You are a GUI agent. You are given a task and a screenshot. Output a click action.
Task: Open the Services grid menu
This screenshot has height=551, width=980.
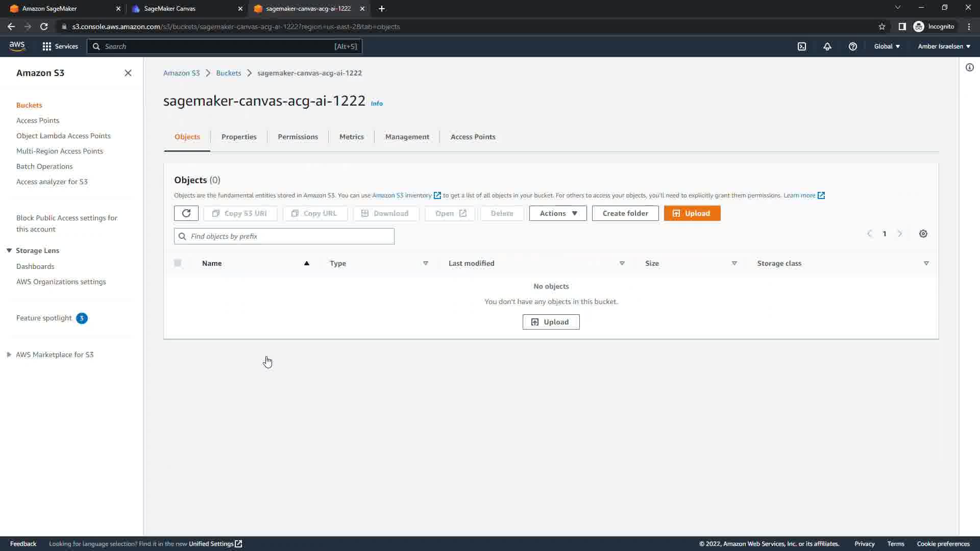point(60,46)
